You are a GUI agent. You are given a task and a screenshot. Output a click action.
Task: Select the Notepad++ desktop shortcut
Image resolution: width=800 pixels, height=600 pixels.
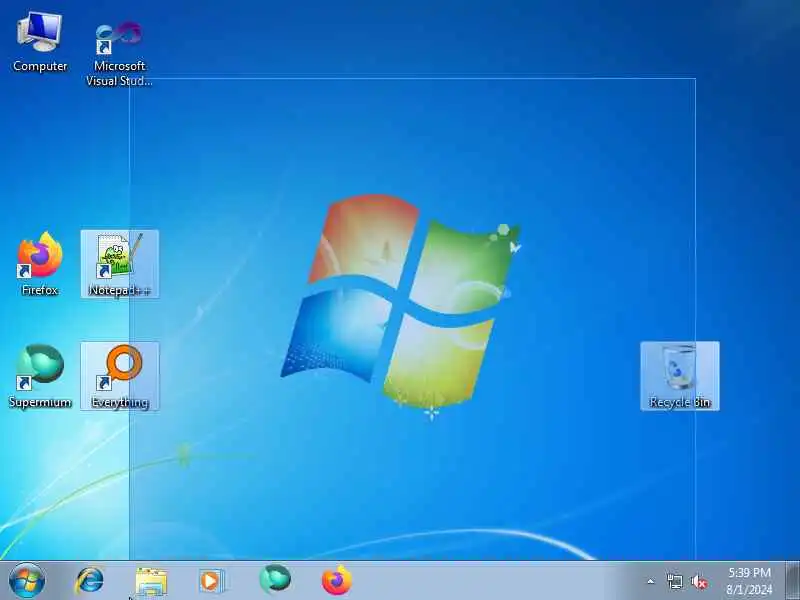point(120,264)
